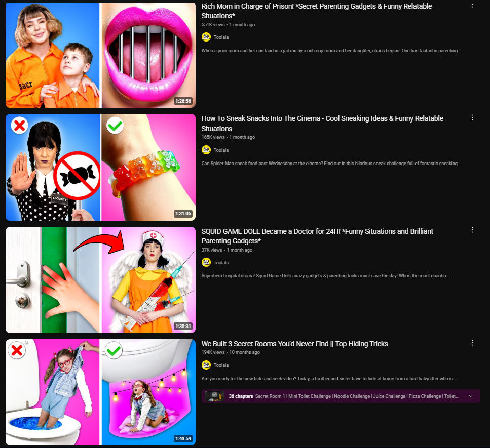Open chapter thumbnail beside 36 chapters
Viewport: 490px width, 448px height.
click(214, 396)
